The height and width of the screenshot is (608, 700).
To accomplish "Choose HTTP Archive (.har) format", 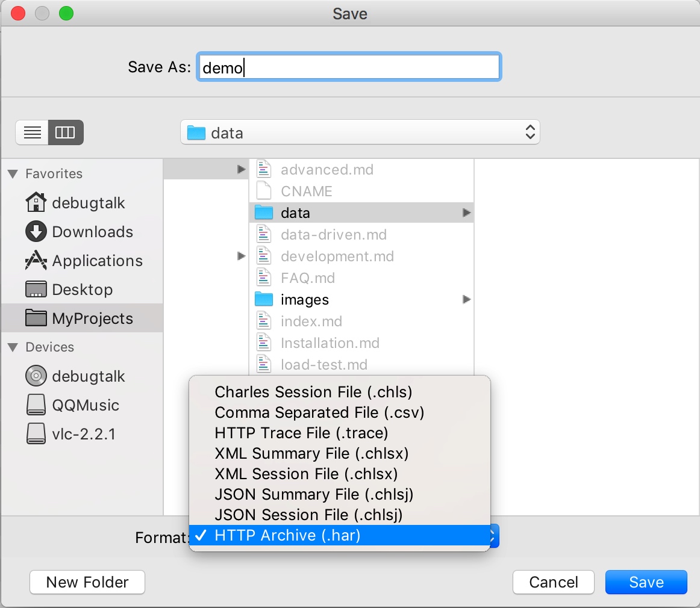I will point(287,535).
